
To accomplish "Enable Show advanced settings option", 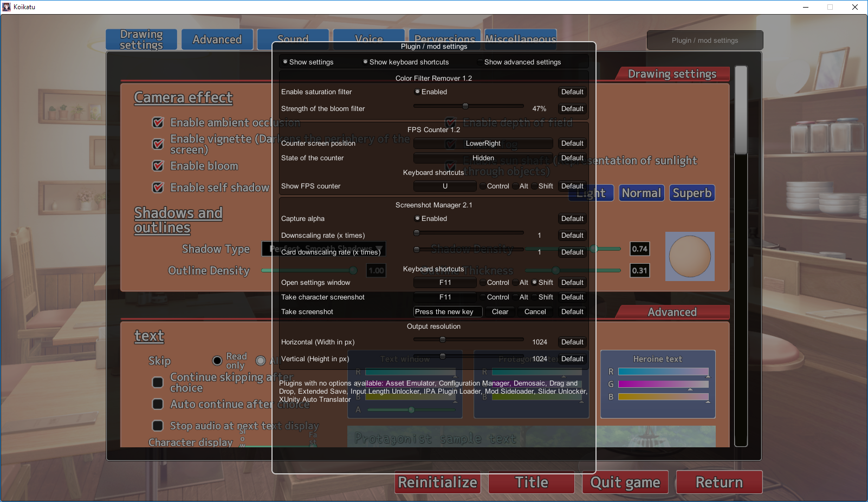I will pos(519,62).
